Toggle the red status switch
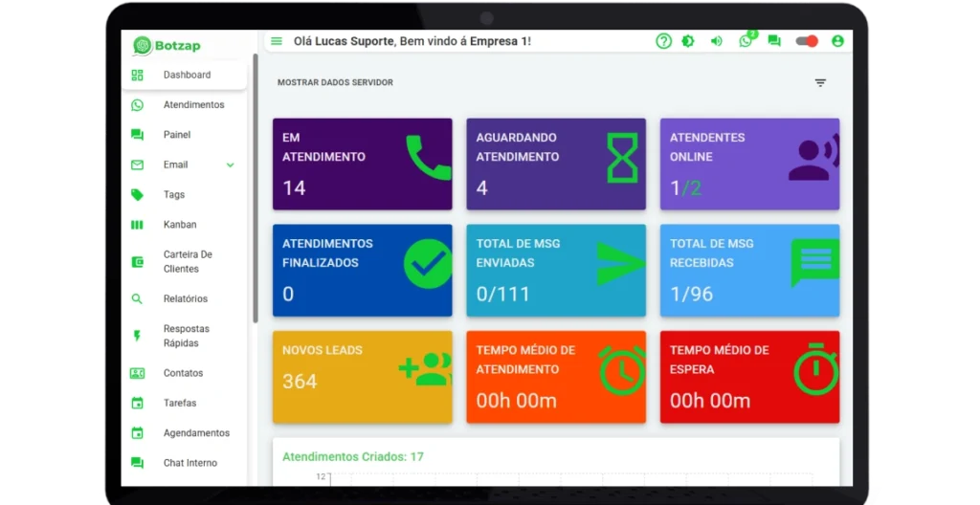Screen dimensions: 980x505 807,41
